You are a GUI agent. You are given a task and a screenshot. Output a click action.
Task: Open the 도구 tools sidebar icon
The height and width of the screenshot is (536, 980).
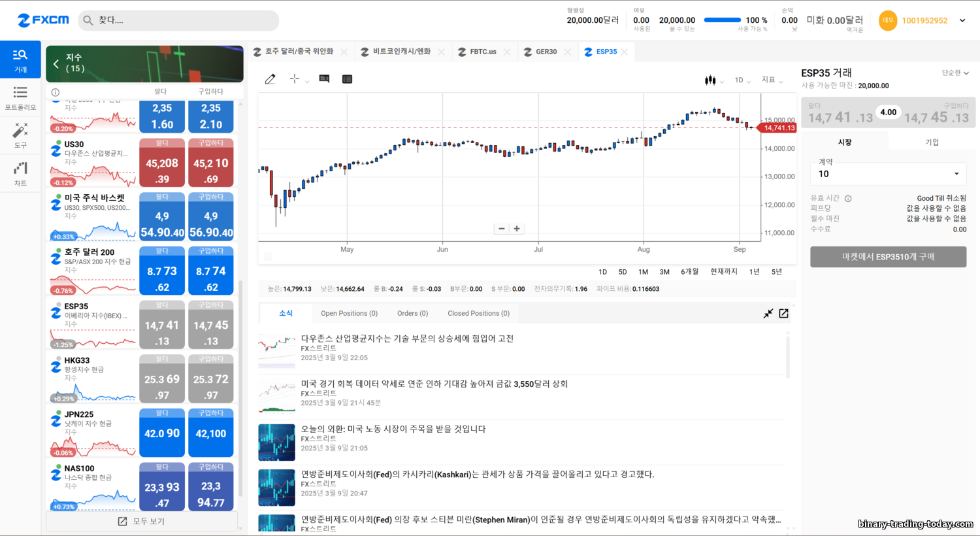coord(20,135)
